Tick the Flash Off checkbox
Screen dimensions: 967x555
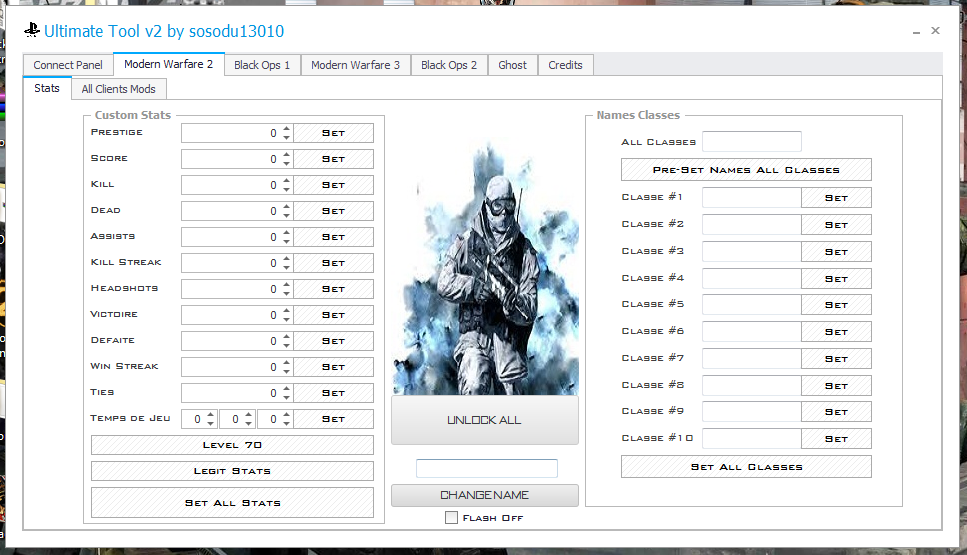tap(451, 517)
